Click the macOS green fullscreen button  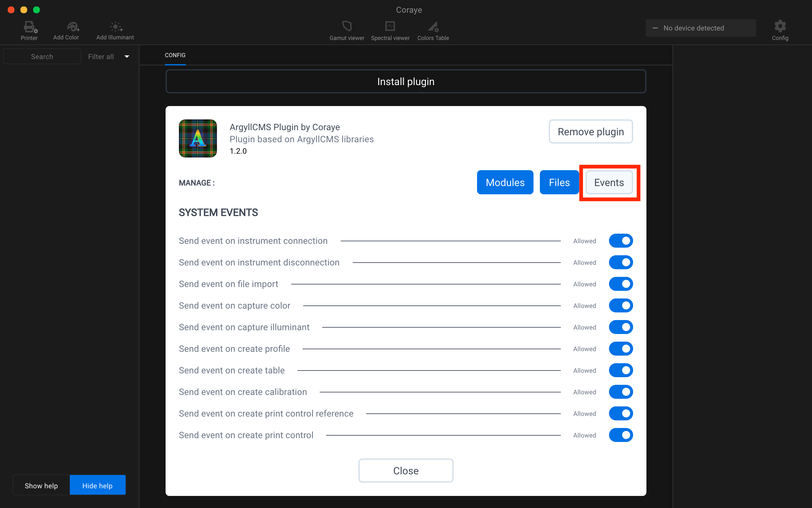point(36,10)
